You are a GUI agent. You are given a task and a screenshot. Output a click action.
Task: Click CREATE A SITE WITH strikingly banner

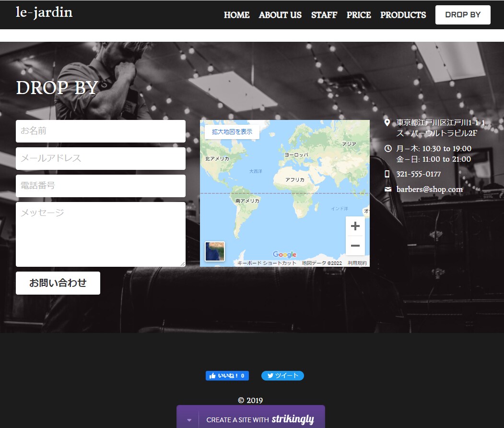pos(260,419)
